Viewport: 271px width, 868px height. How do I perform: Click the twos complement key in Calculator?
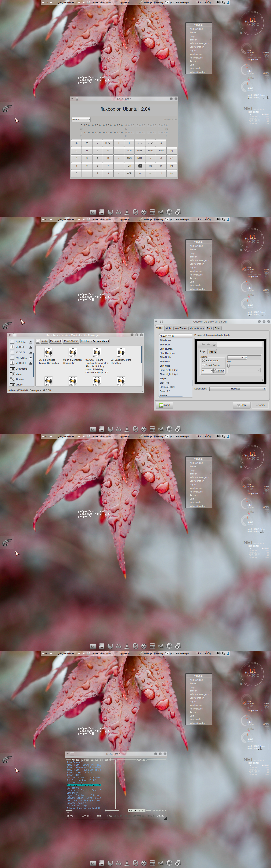(151, 151)
